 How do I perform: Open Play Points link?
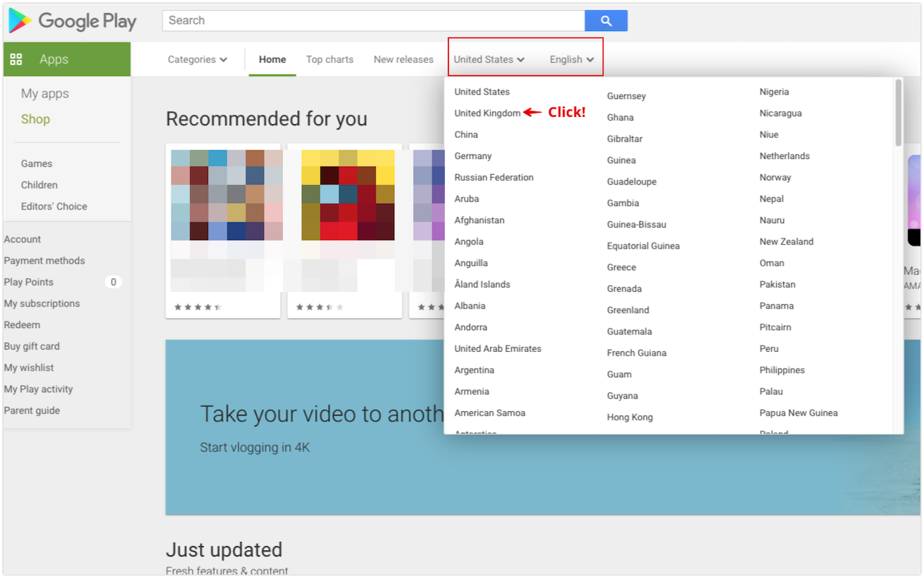[x=29, y=282]
